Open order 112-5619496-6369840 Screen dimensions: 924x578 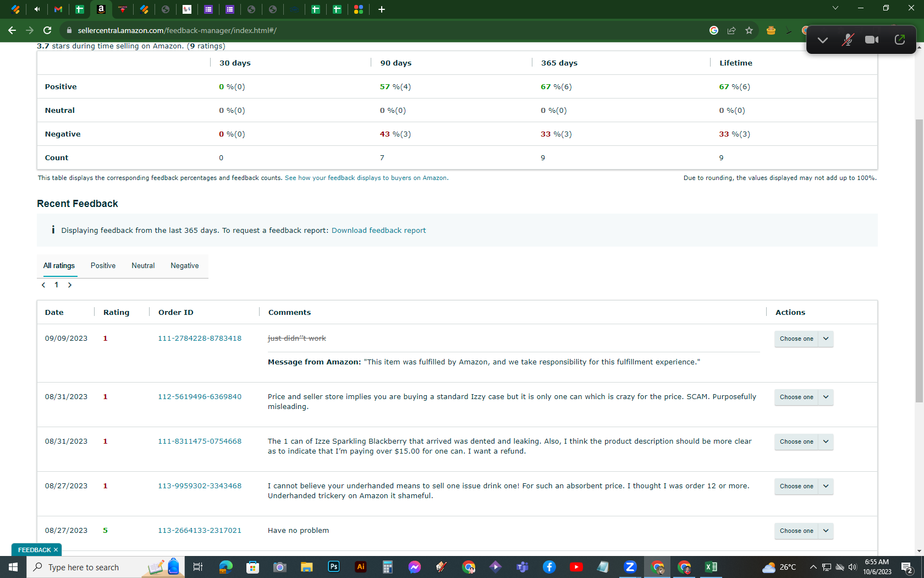(x=200, y=396)
